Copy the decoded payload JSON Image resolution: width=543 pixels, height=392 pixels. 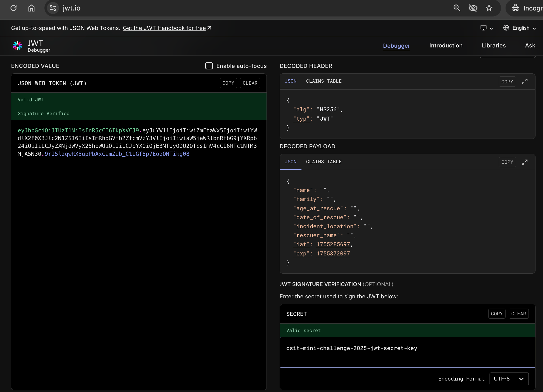507,162
